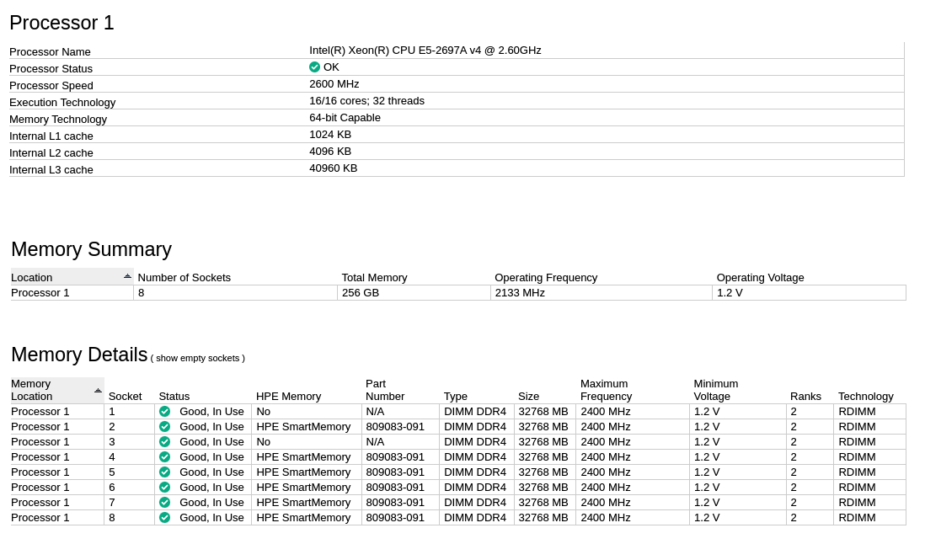Sort by the Technology column header
Viewport: 925px width, 560px height.
point(866,396)
